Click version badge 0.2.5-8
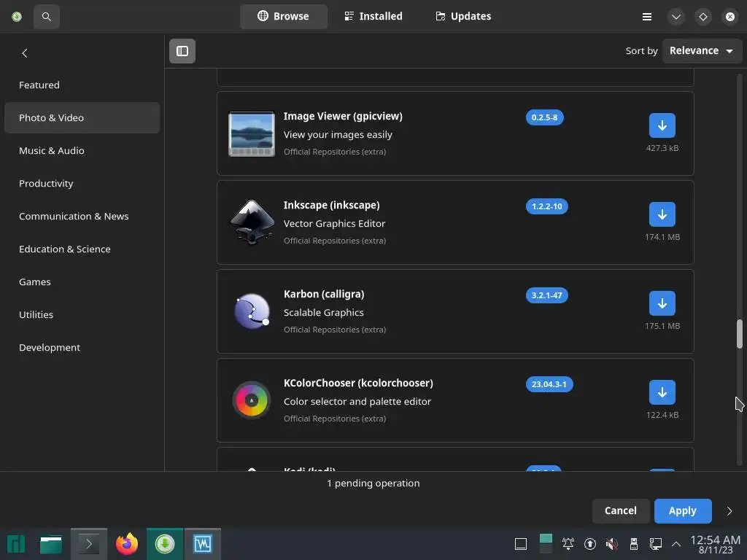The width and height of the screenshot is (747, 560). click(544, 117)
